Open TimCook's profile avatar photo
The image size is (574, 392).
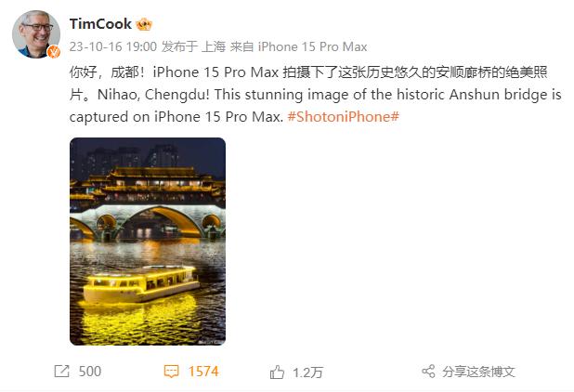(36, 33)
